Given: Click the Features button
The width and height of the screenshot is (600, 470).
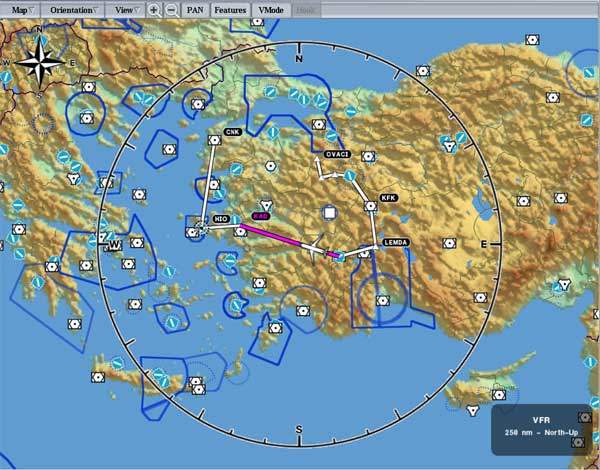Looking at the screenshot, I should (230, 9).
